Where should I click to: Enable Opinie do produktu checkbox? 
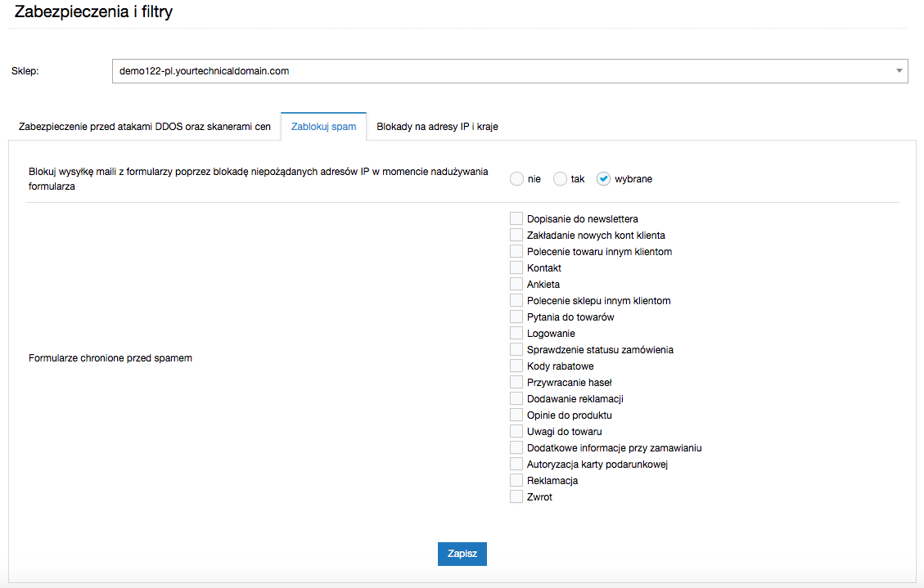(x=516, y=415)
